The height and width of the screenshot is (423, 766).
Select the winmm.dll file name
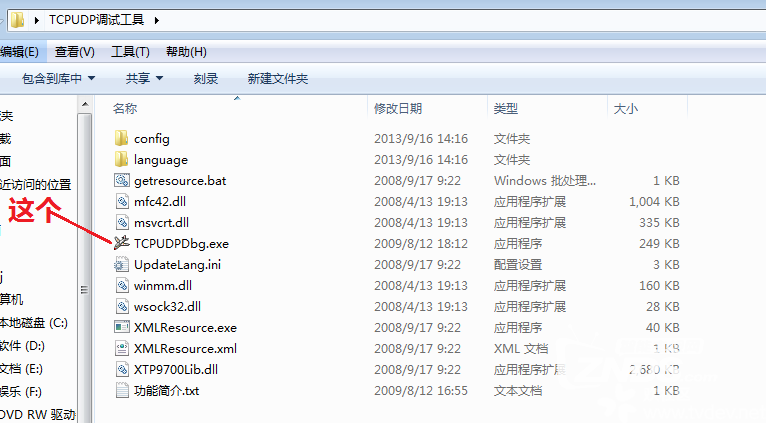click(163, 286)
